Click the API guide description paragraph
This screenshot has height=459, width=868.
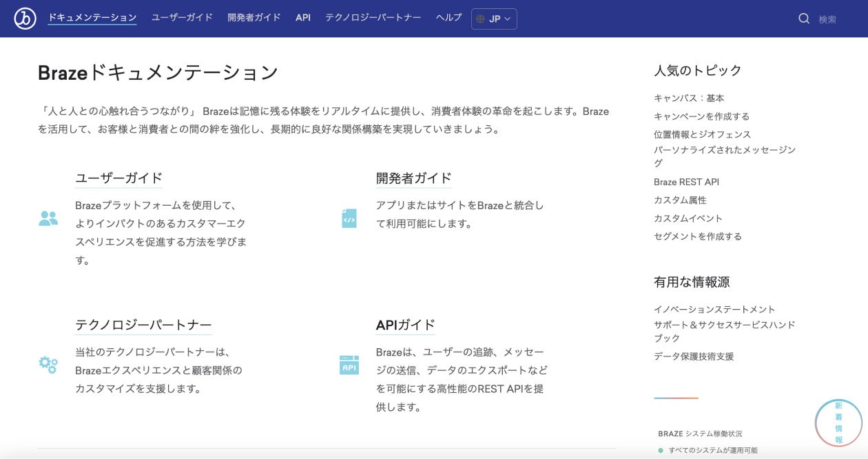[x=462, y=379]
